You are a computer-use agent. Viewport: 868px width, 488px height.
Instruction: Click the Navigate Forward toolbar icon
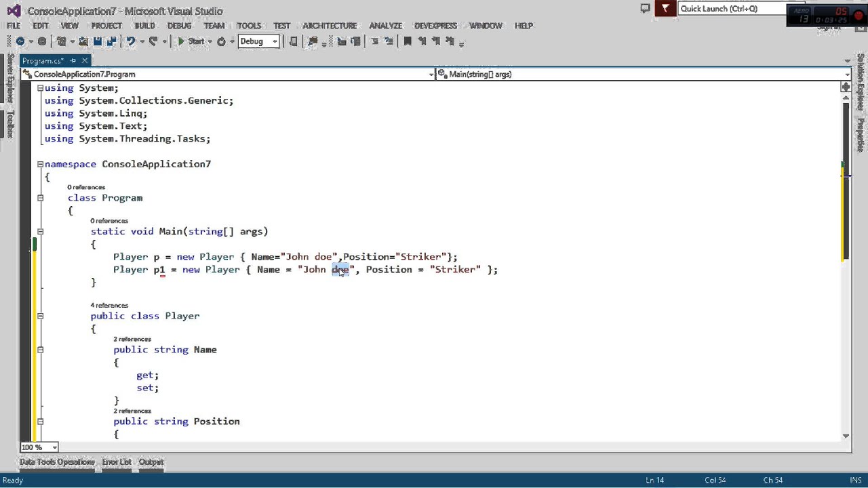point(42,41)
